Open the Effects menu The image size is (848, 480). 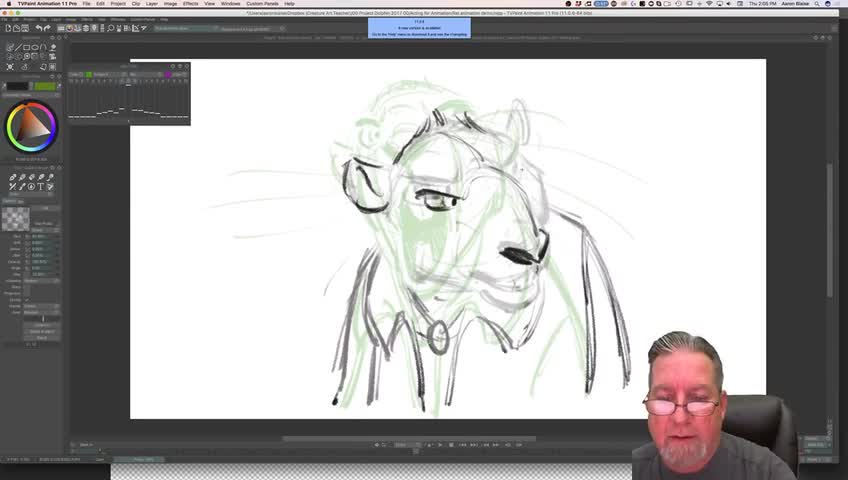coord(190,3)
